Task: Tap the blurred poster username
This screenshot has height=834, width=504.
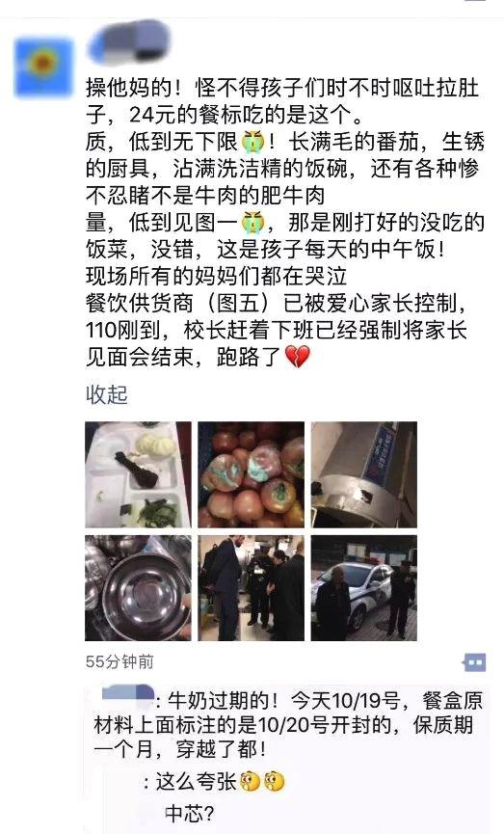Action: [129, 41]
